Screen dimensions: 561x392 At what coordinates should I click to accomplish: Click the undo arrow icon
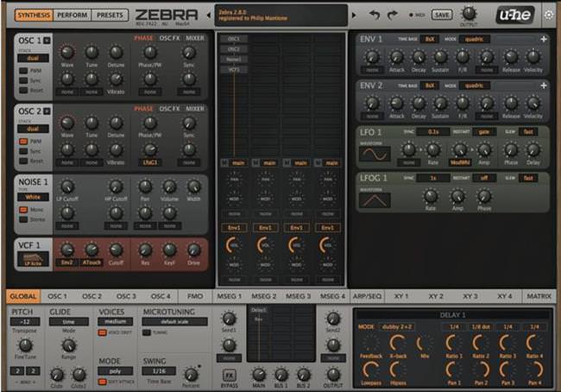[x=375, y=15]
